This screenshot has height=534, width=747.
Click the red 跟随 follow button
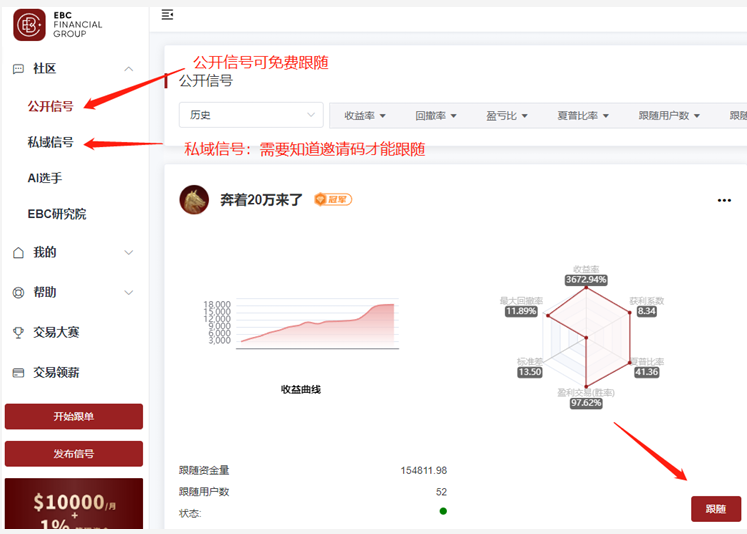[x=715, y=509]
